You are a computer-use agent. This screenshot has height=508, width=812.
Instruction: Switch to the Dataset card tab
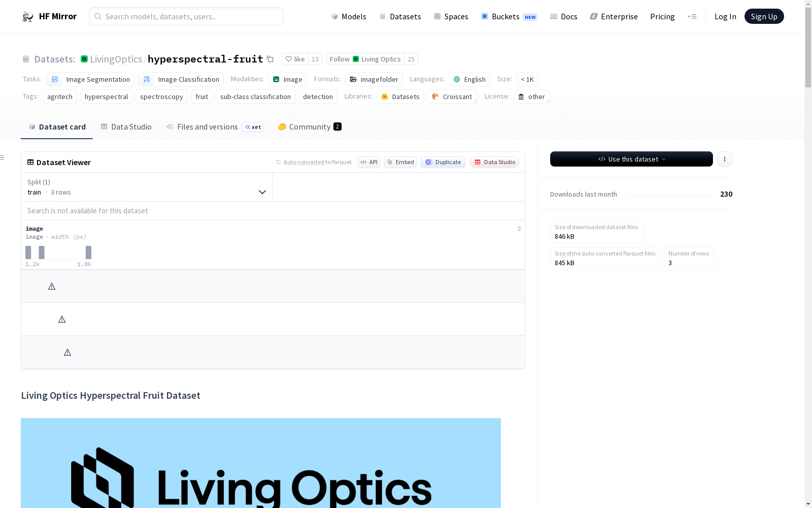pyautogui.click(x=57, y=127)
